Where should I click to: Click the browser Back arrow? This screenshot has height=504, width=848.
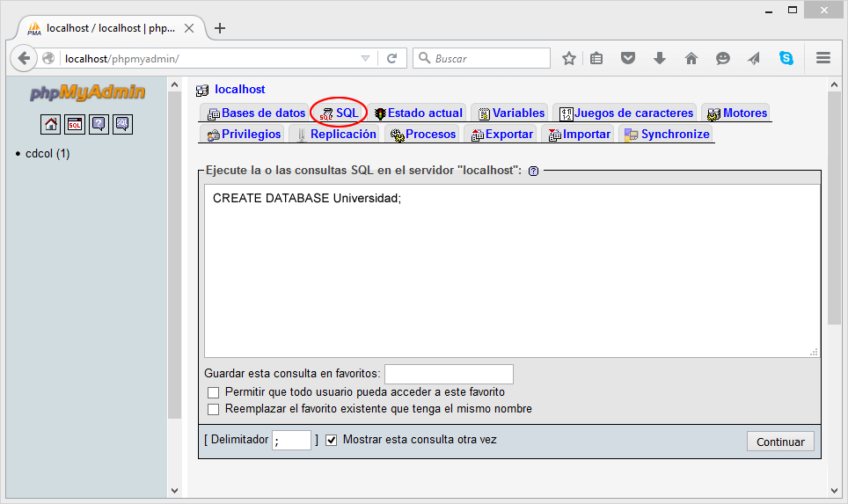pyautogui.click(x=24, y=58)
